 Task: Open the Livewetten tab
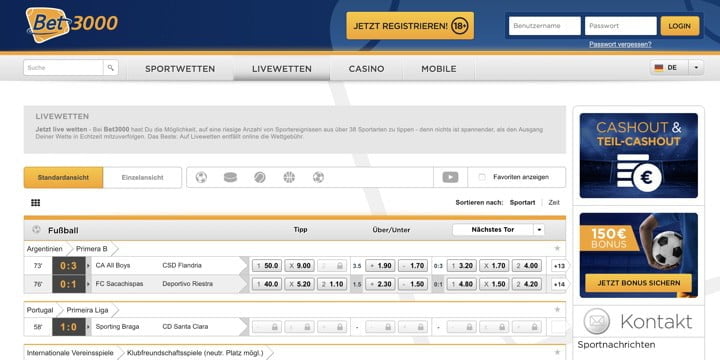(281, 69)
